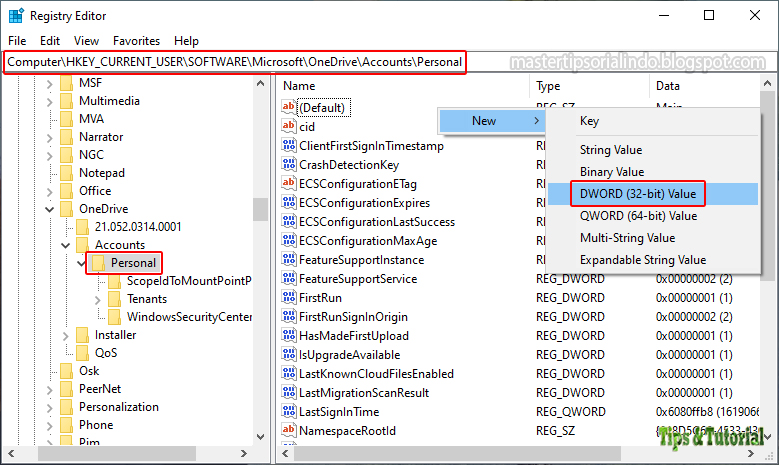Click binary icon beside ECSConfigurationExpires
The width and height of the screenshot is (779, 465).
click(x=289, y=202)
